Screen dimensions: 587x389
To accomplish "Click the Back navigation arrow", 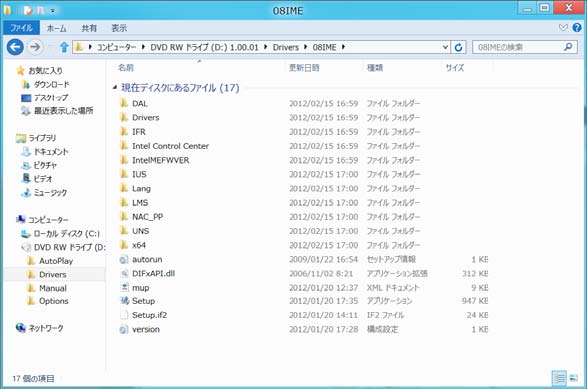I will pos(15,47).
